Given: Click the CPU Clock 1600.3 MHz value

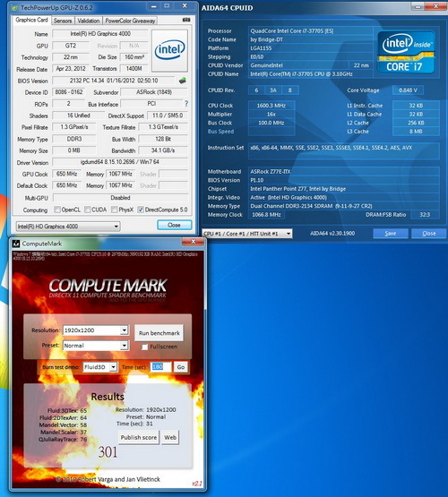Looking at the screenshot, I should pos(271,106).
